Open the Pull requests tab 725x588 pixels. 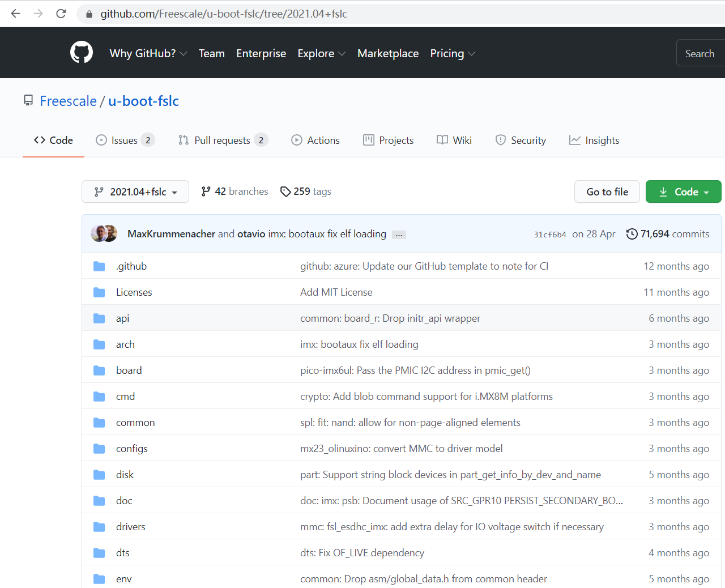click(223, 140)
